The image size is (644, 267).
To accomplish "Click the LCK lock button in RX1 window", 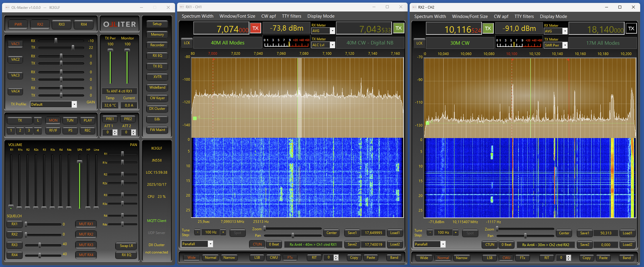I will tap(187, 43).
